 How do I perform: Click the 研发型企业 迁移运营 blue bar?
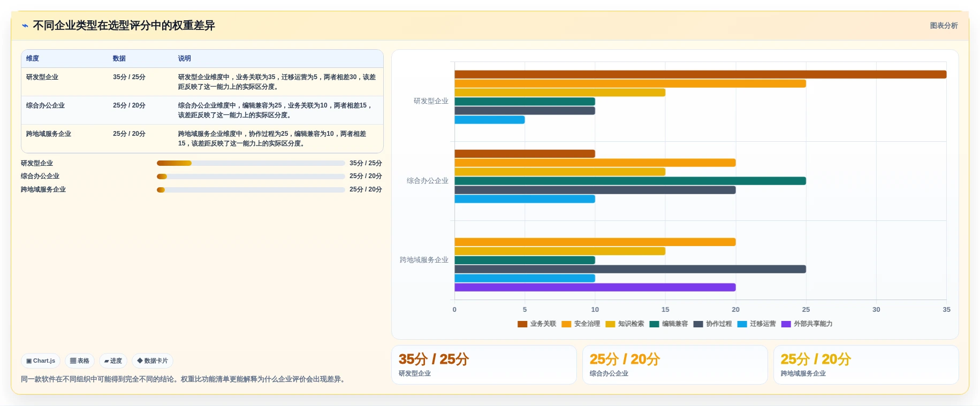490,120
